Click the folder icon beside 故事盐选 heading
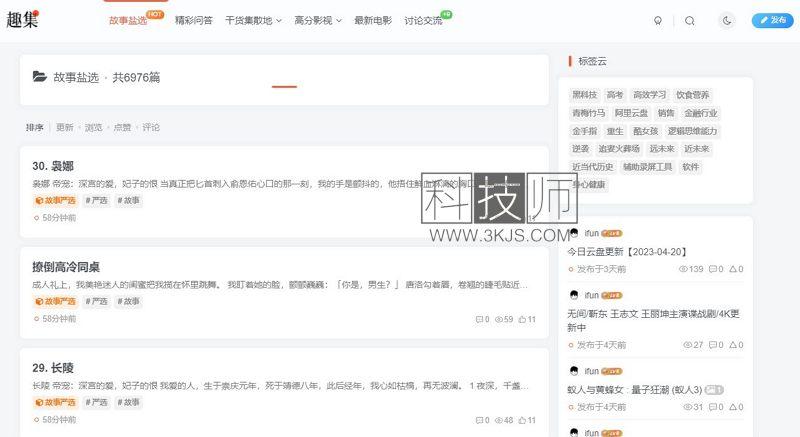Screen dimensions: 800x437 [x=40, y=77]
